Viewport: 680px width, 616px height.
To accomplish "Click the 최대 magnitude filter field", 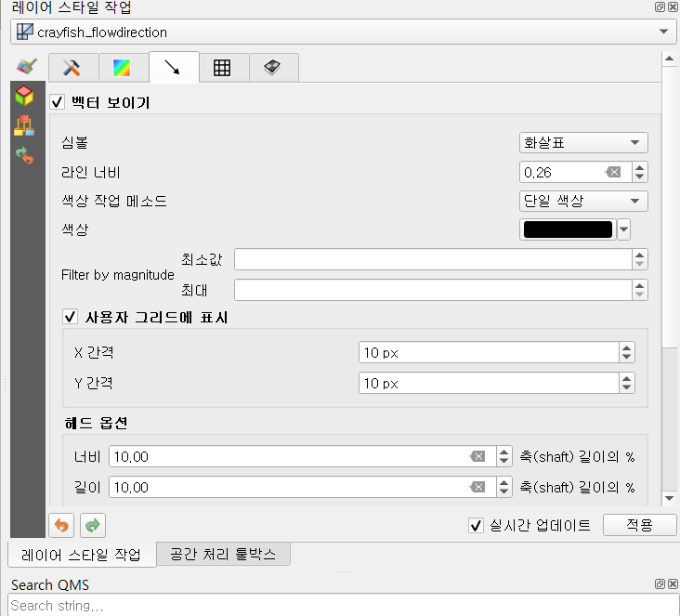I will coord(432,290).
